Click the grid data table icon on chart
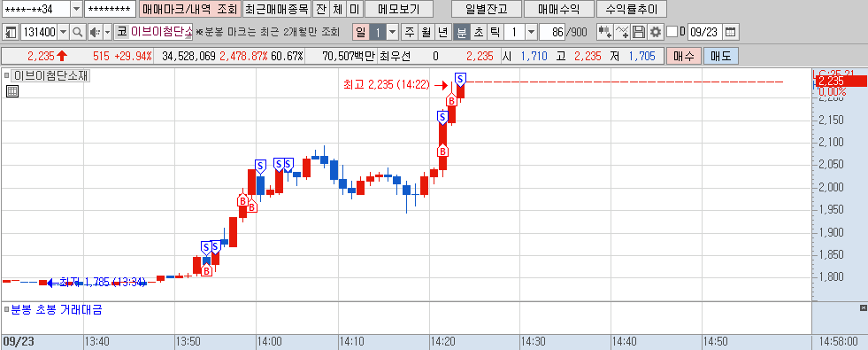 coord(12,91)
